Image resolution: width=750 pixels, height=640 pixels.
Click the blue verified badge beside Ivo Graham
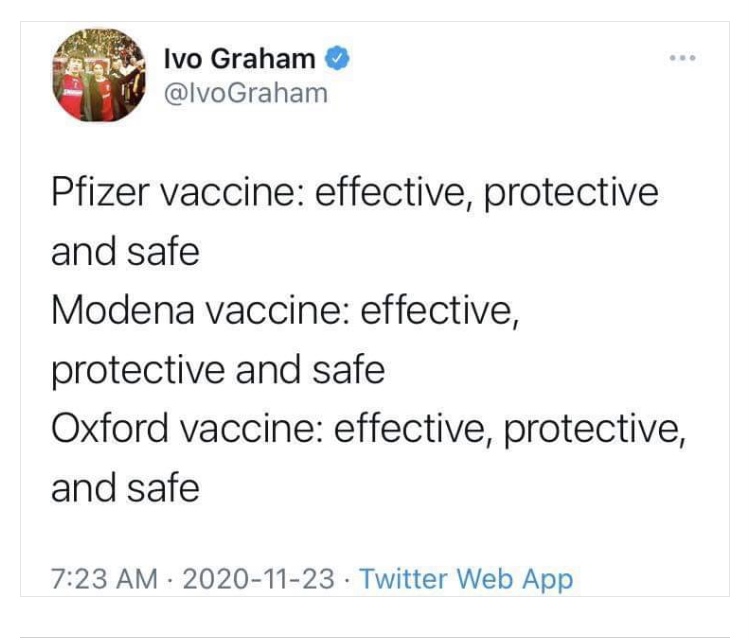338,58
